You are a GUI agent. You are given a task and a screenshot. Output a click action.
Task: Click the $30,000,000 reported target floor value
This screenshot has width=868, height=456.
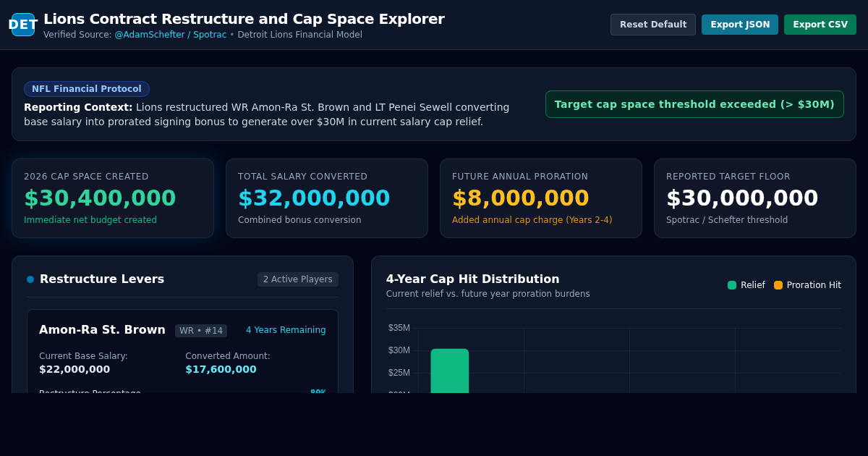(742, 198)
